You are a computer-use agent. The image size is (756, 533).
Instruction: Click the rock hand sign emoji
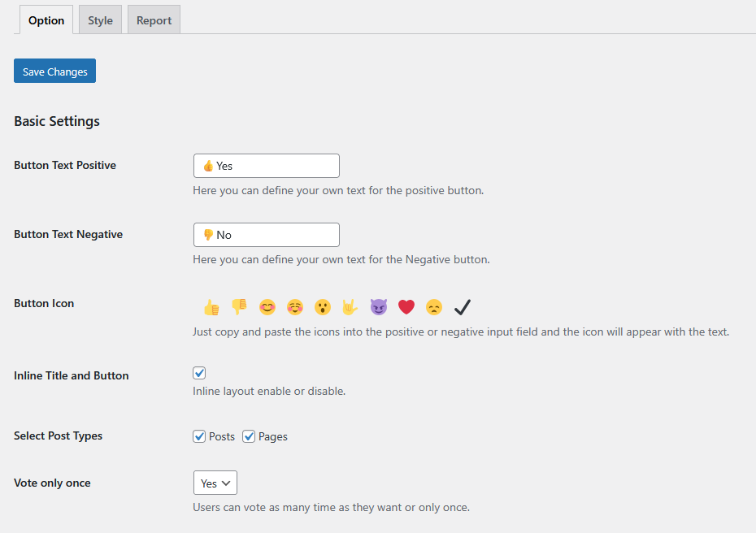[350, 307]
